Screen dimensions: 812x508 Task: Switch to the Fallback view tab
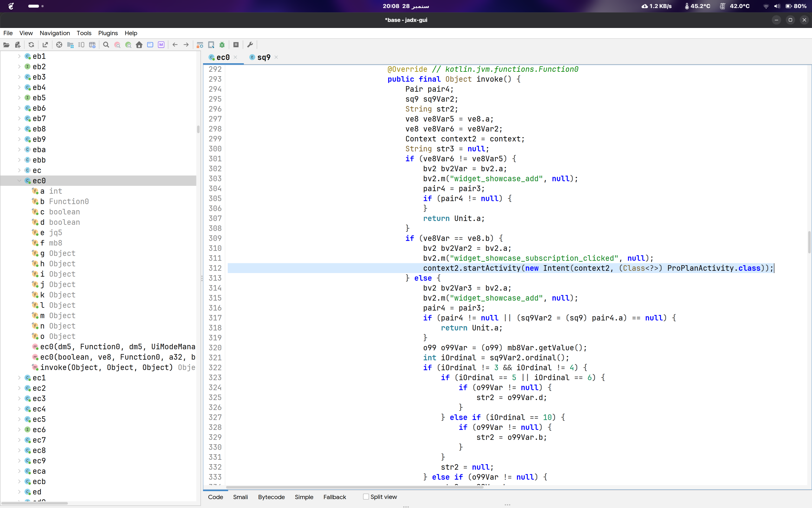point(335,497)
